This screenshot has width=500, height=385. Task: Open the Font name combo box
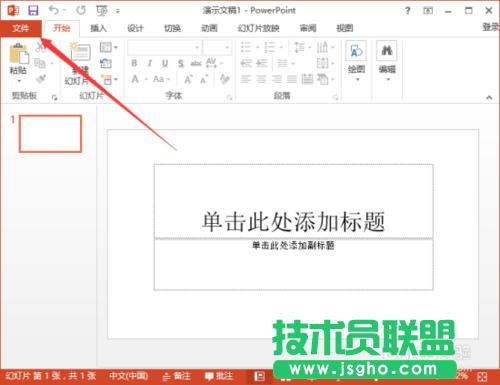click(165, 48)
